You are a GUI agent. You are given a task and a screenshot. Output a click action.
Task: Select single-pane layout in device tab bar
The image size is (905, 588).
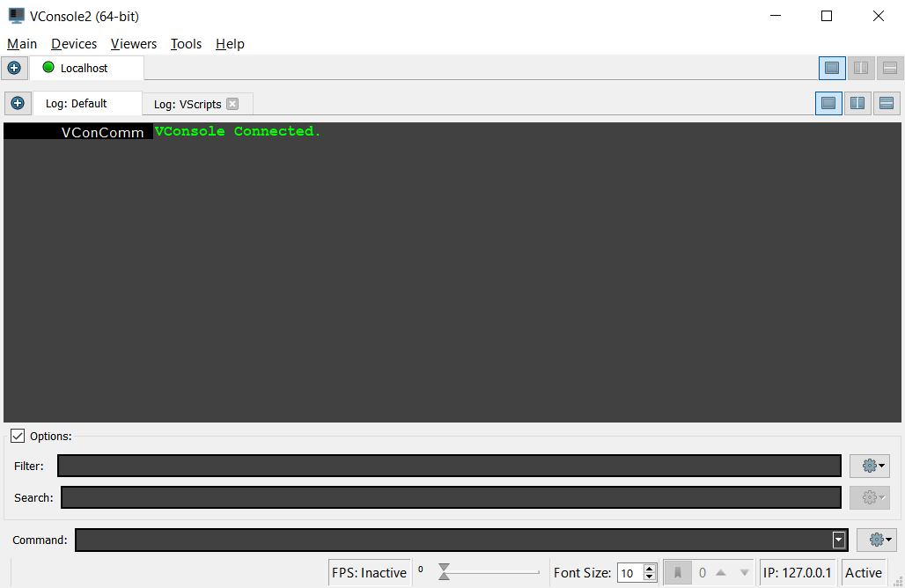pyautogui.click(x=832, y=68)
